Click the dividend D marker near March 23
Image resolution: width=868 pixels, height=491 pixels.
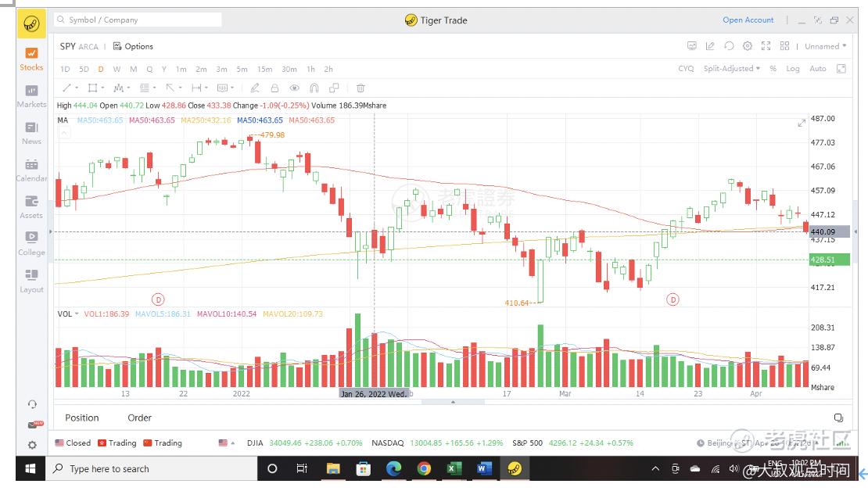click(x=673, y=299)
